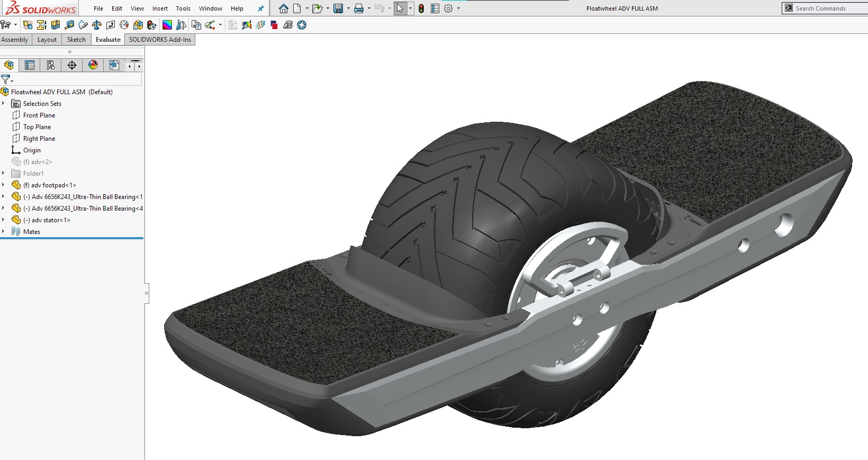Toggle the Select arrow tool
The image size is (868, 460).
tap(400, 8)
